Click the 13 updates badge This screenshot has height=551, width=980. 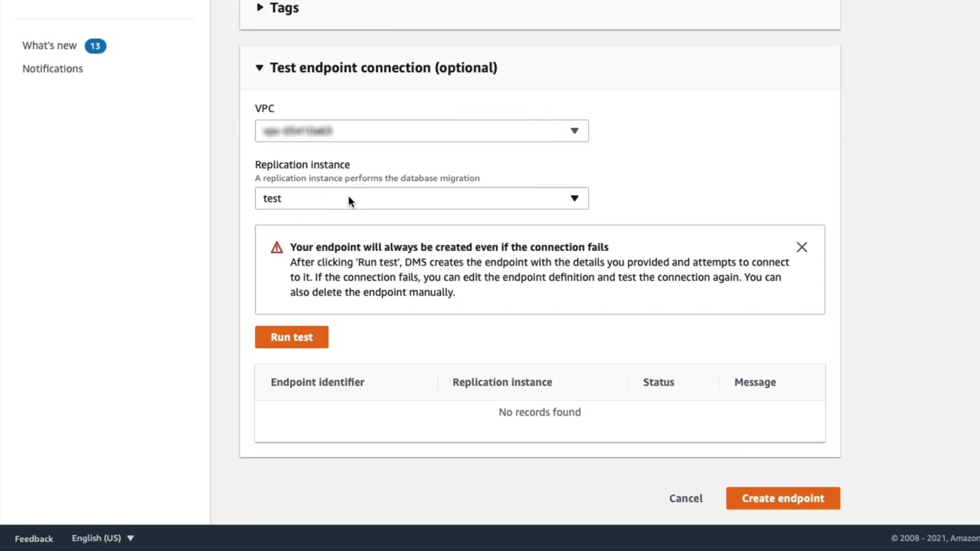coord(95,46)
